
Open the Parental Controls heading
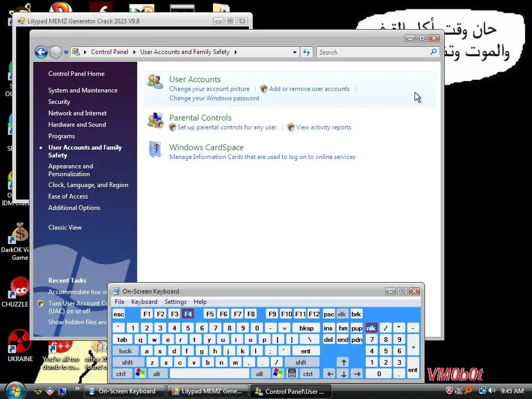coord(201,118)
